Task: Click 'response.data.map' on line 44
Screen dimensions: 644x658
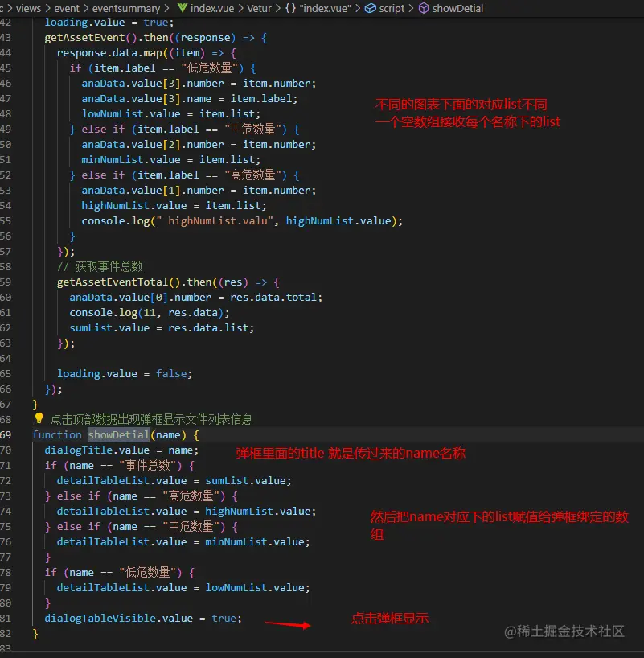Action: 109,53
